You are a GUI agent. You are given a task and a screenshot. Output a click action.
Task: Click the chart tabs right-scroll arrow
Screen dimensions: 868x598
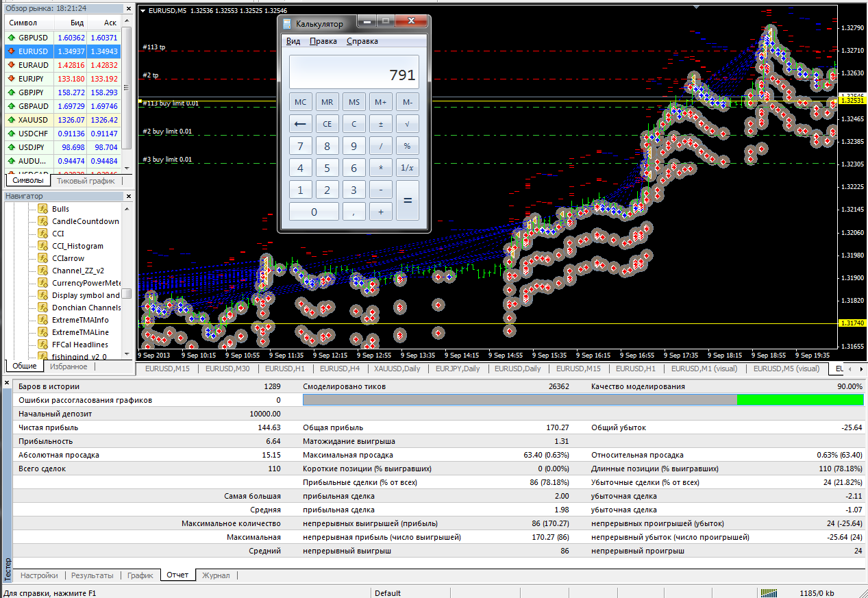coord(861,369)
